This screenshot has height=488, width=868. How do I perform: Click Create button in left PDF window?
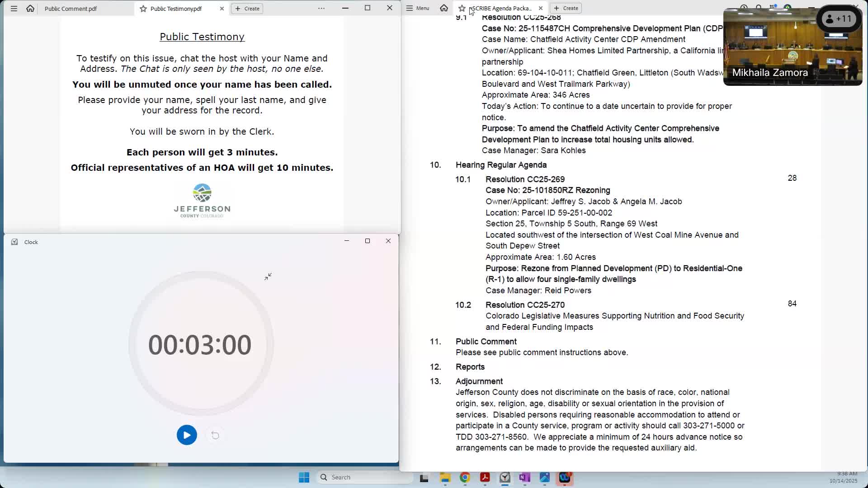247,9
